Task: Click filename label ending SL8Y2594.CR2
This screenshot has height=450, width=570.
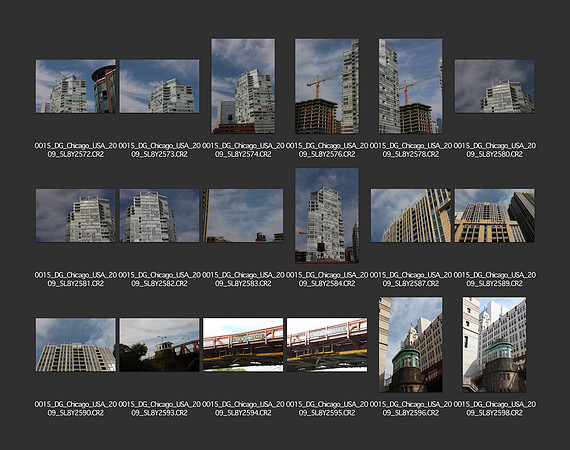Action: coord(243,408)
